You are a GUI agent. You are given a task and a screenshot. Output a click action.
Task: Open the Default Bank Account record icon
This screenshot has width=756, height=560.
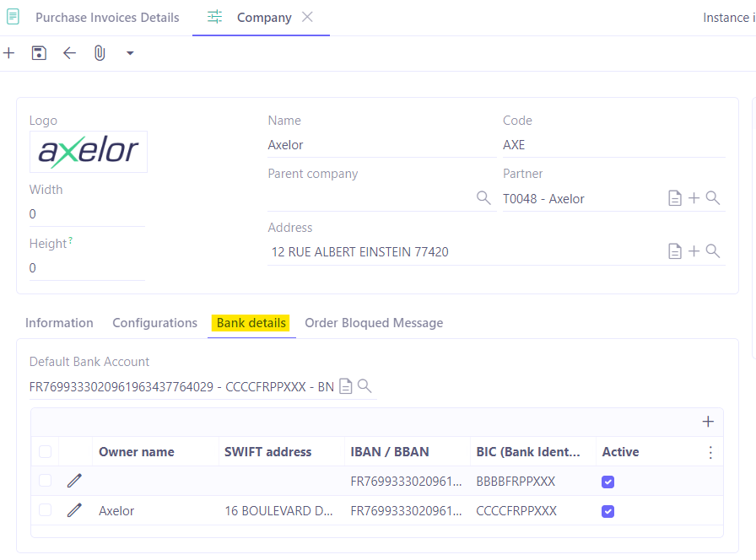[x=345, y=385]
